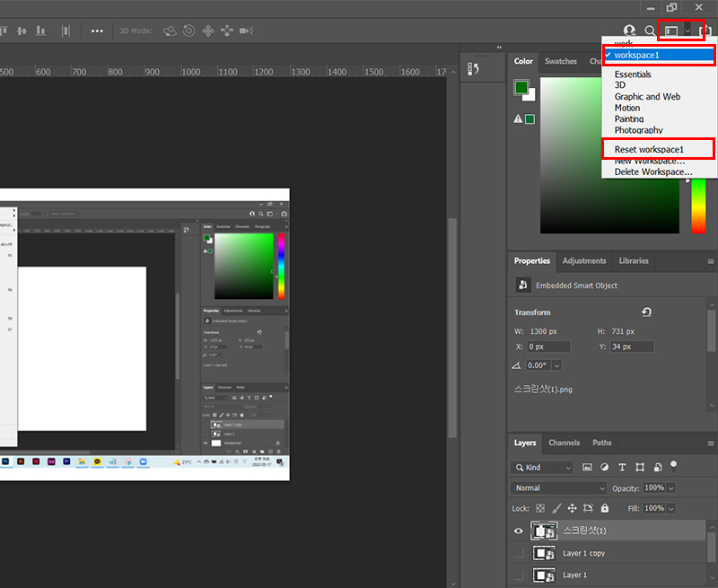The width and height of the screenshot is (718, 588).
Task: Open the Opacity slider dropdown
Action: coord(670,488)
